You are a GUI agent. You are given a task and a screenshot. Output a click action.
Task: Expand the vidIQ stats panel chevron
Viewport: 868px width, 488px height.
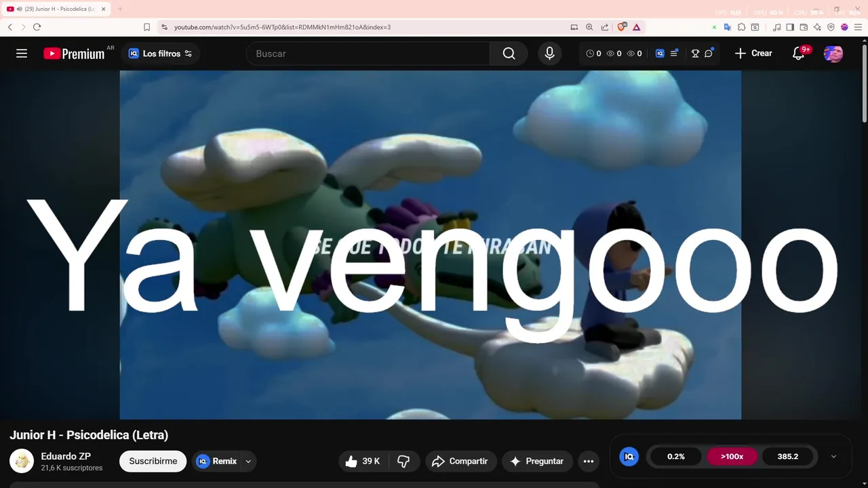click(x=833, y=456)
